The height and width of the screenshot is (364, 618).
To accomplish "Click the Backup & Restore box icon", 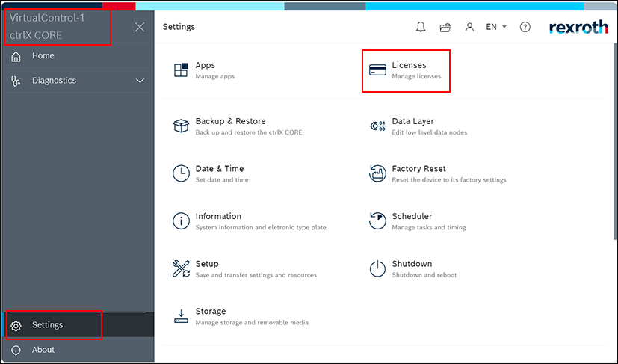I will pyautogui.click(x=181, y=126).
